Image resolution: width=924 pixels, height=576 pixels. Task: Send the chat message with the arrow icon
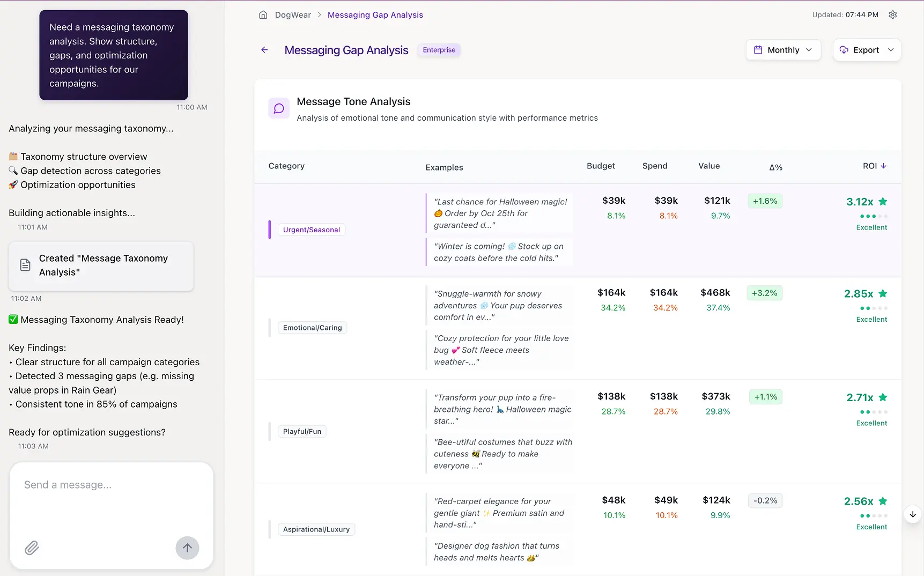[187, 548]
